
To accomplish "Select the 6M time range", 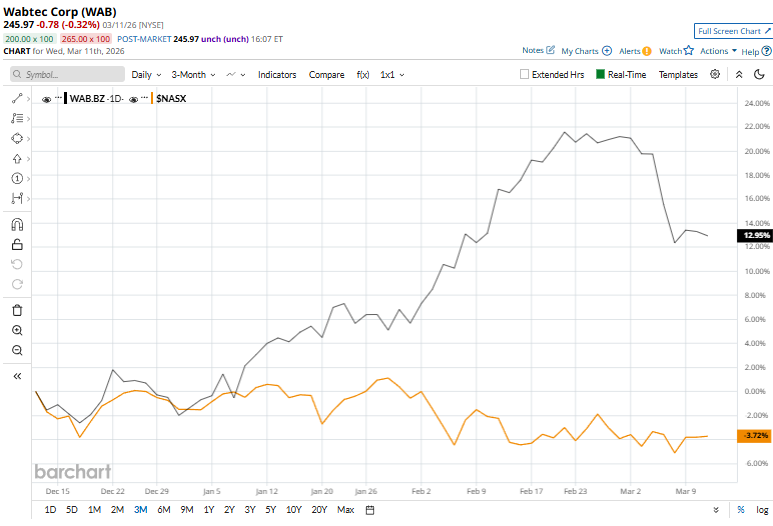I will tap(164, 510).
